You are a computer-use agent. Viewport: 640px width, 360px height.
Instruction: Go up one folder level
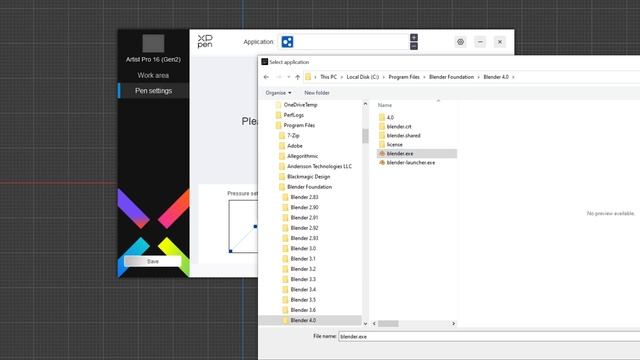(298, 77)
